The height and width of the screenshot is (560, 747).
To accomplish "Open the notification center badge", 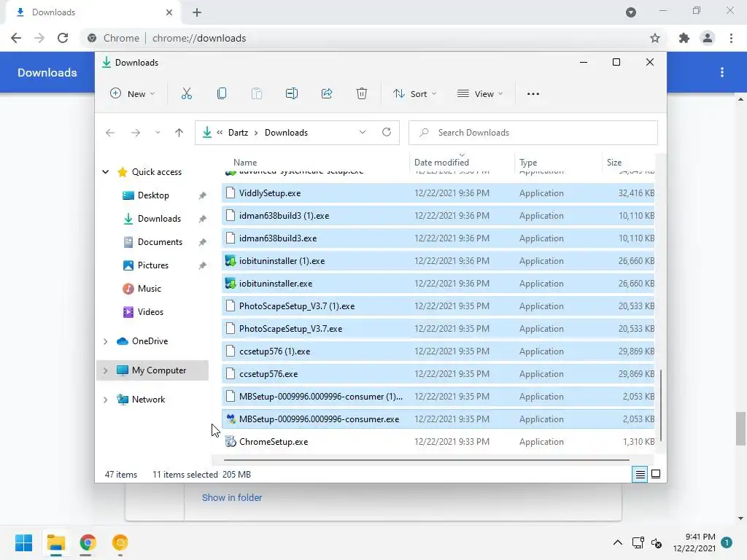I will (727, 542).
